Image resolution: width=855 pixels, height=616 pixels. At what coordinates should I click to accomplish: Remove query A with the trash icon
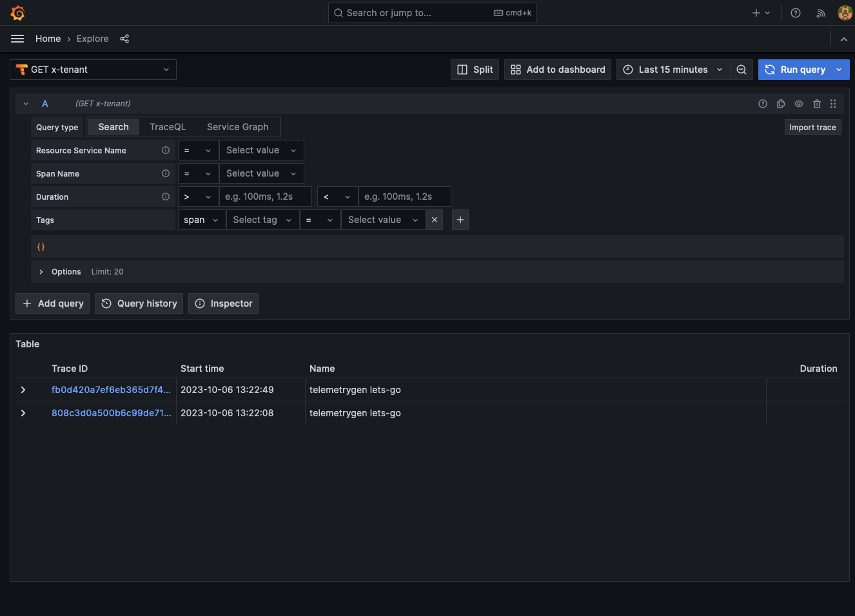[x=816, y=104]
